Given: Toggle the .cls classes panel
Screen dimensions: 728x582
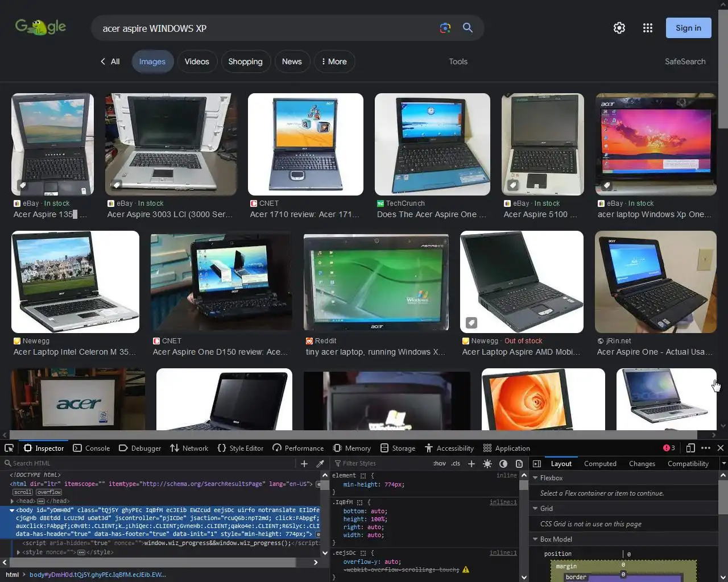Looking at the screenshot, I should pos(456,463).
